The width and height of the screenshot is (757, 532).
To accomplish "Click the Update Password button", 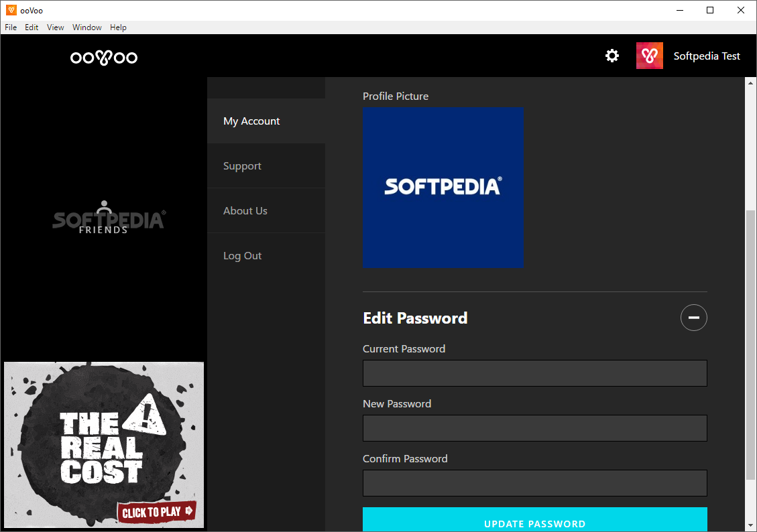I will pyautogui.click(x=535, y=519).
